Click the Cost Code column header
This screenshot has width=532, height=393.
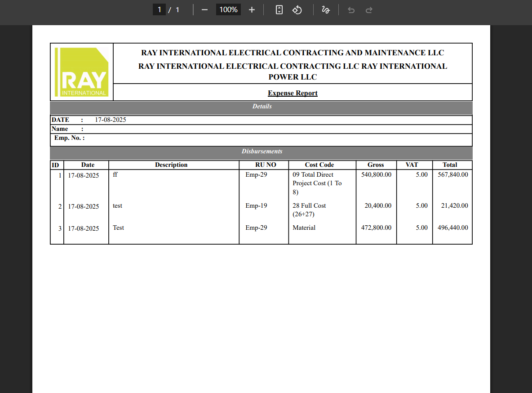point(319,165)
